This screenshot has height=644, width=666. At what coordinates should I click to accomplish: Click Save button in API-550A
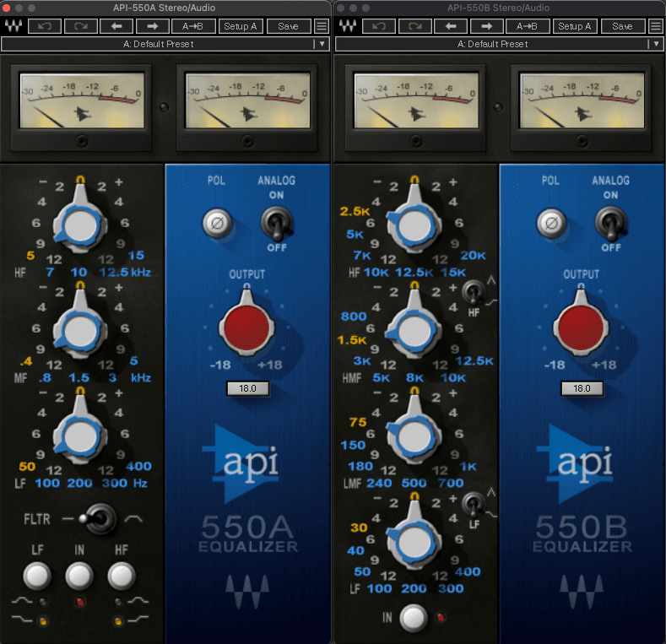(289, 26)
